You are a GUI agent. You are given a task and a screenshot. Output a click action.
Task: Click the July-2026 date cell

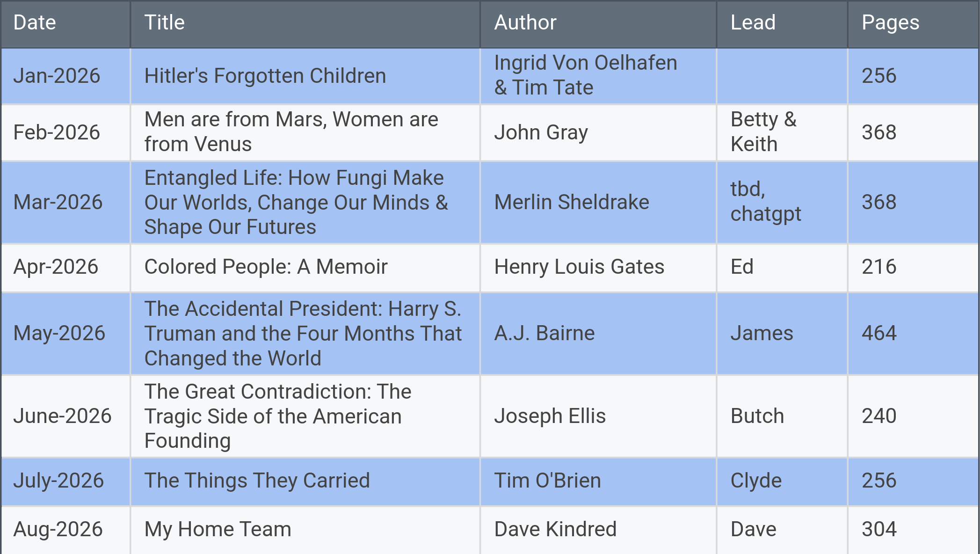58,481
